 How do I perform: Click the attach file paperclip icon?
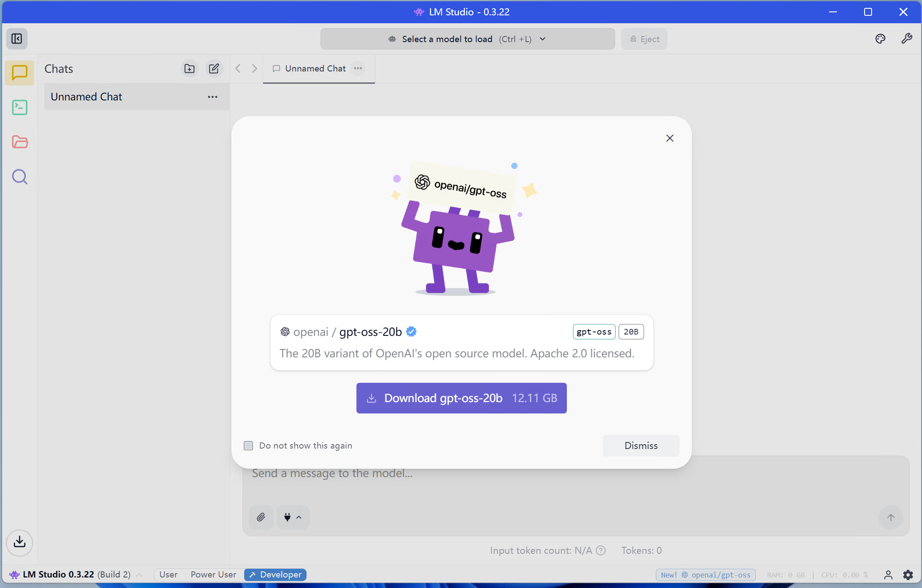point(261,517)
